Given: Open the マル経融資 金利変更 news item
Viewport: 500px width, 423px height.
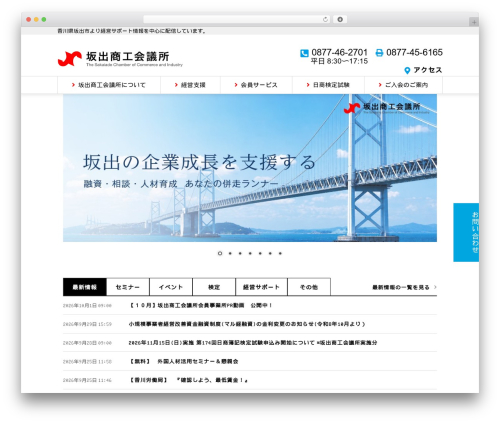Looking at the screenshot, I should point(247,324).
